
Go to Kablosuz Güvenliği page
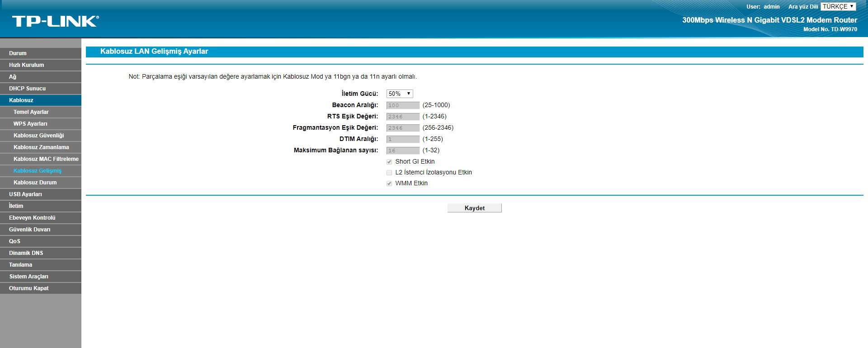[x=41, y=136]
